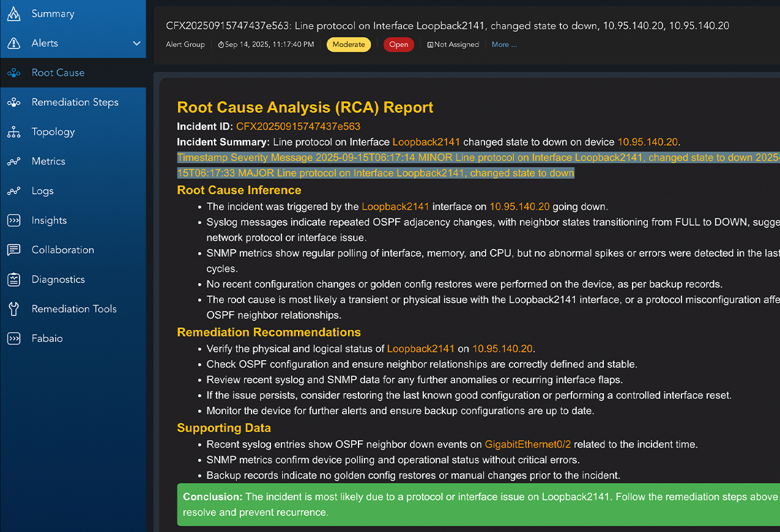Click the Diagnostics clipboard icon
The width and height of the screenshot is (780, 532).
click(13, 279)
